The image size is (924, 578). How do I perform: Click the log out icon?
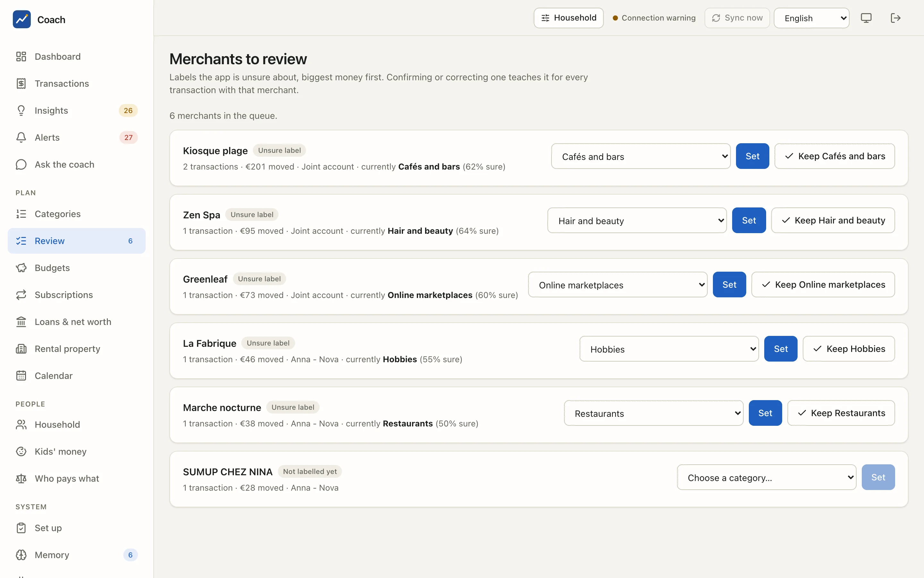895,18
